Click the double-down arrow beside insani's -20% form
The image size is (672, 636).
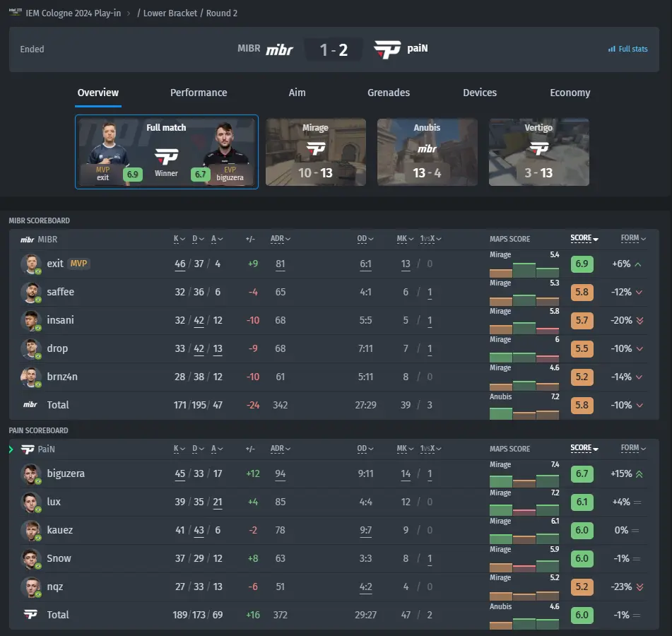(639, 321)
